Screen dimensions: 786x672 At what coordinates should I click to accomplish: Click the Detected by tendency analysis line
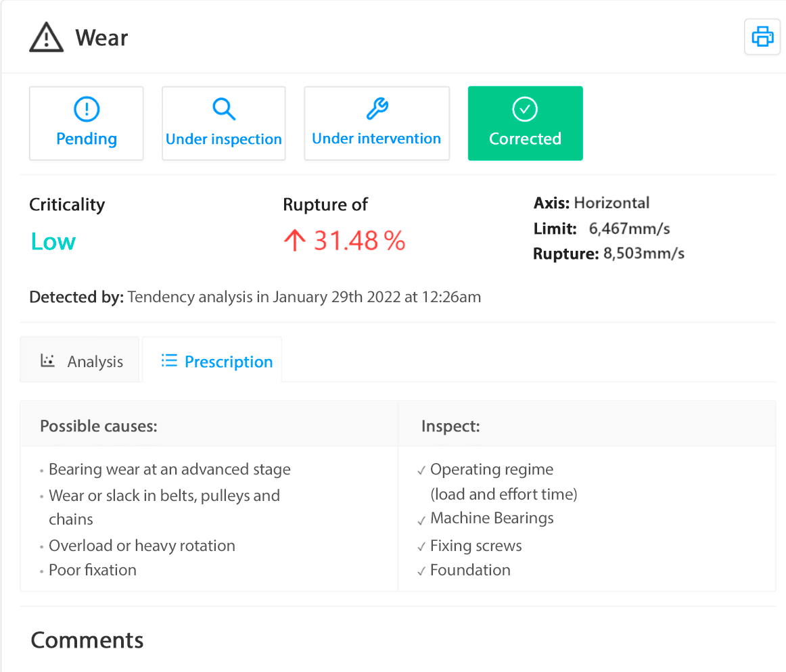[255, 297]
